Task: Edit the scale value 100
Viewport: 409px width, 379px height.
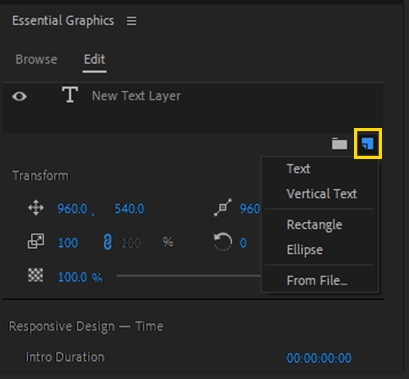Action: click(68, 243)
